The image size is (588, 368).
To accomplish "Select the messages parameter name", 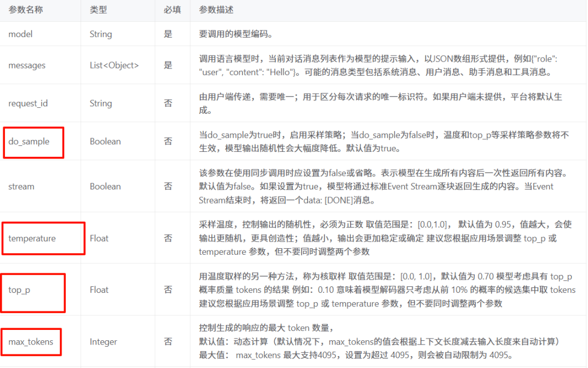I will point(27,65).
